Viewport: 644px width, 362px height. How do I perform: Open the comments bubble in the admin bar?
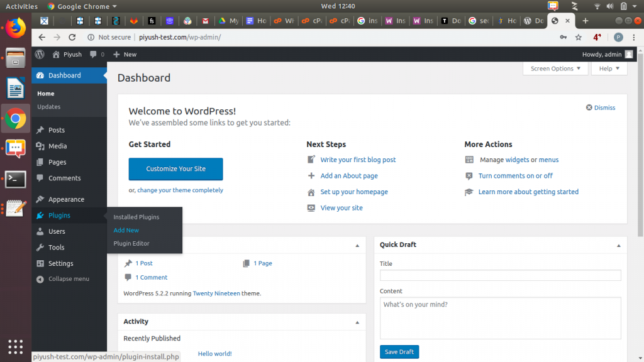point(97,54)
